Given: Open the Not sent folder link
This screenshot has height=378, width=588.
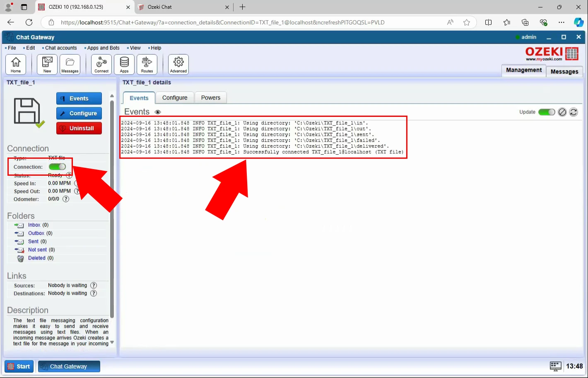Looking at the screenshot, I should tap(37, 250).
